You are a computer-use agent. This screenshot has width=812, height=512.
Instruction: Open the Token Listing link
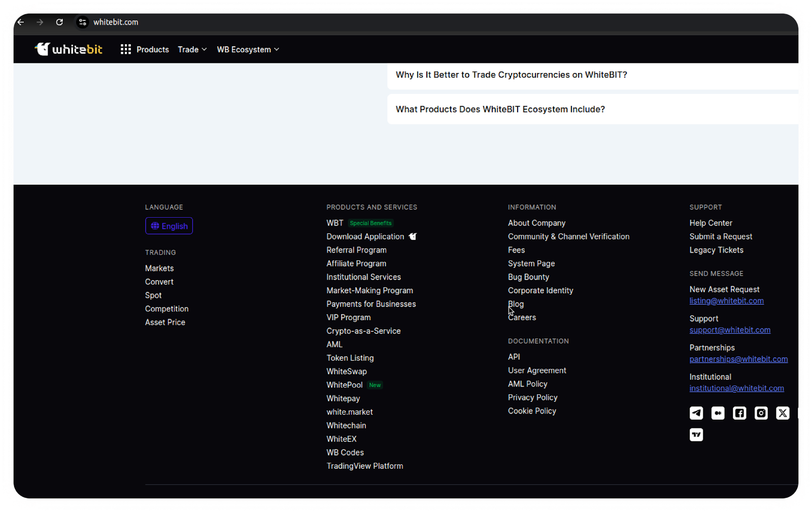pos(350,358)
